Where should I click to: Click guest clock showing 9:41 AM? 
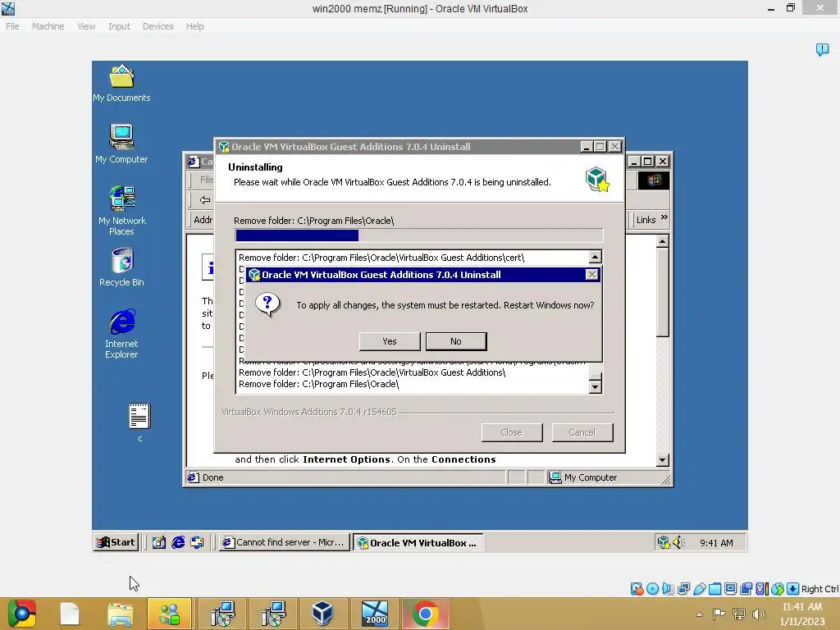[716, 543]
